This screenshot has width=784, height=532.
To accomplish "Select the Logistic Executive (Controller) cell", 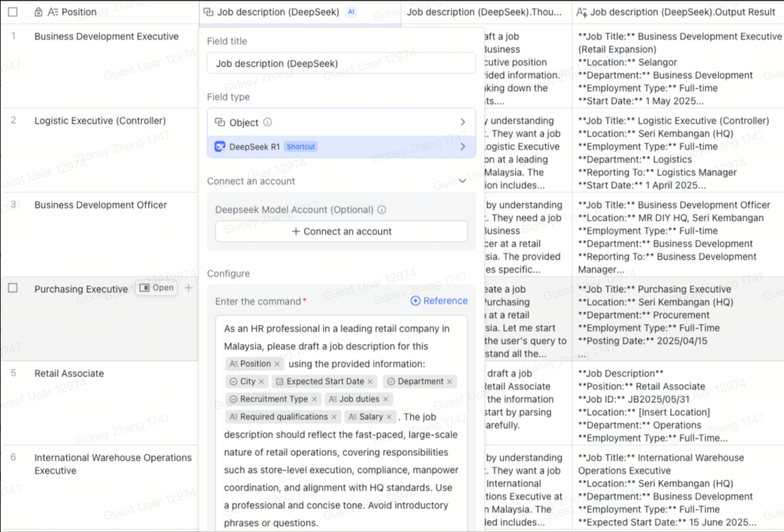I will point(106,150).
